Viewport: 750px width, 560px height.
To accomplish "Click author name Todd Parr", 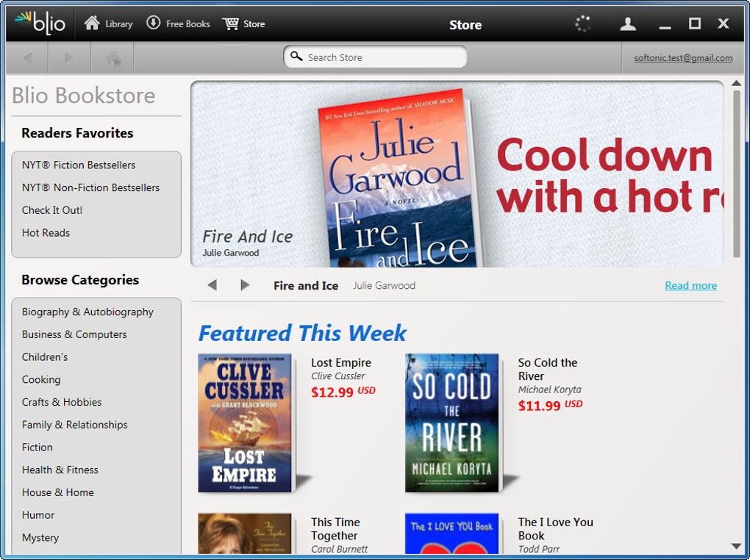I will click(539, 549).
